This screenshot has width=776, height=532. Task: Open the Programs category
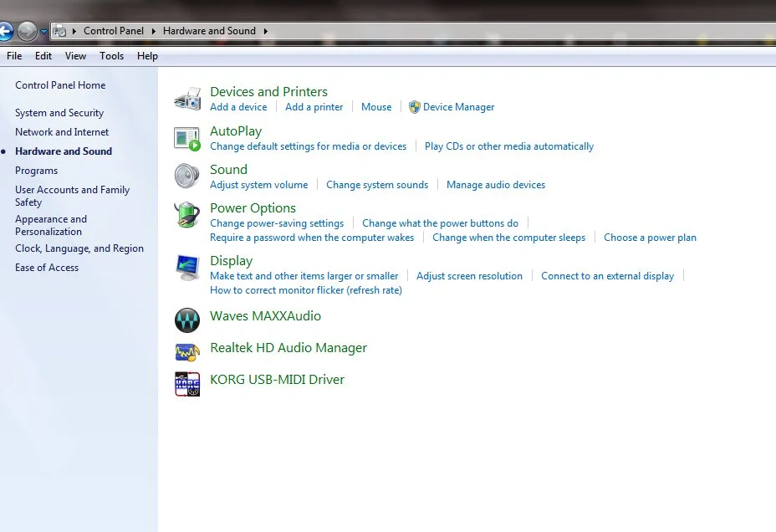click(36, 171)
